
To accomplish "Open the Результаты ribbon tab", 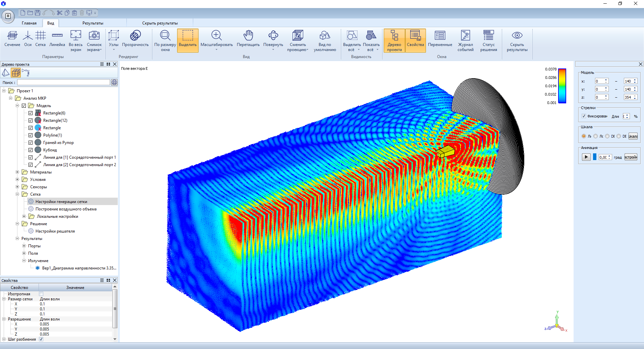I will pyautogui.click(x=93, y=23).
